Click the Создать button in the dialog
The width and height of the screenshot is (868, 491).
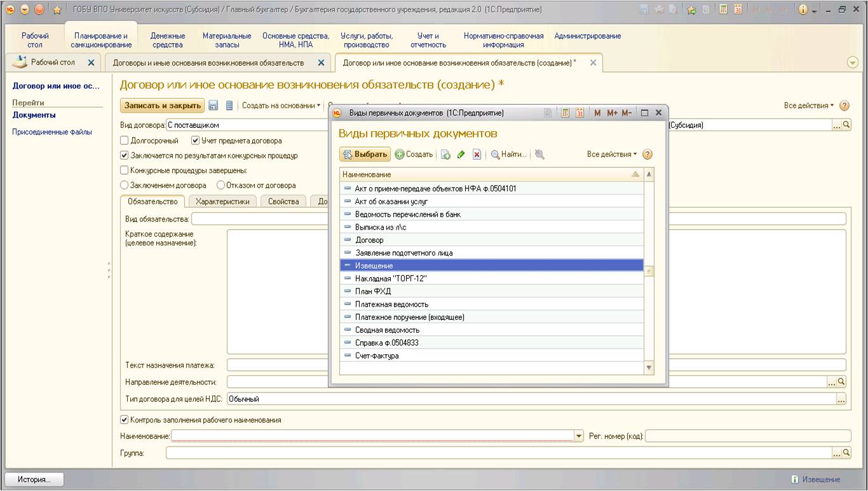tap(414, 155)
